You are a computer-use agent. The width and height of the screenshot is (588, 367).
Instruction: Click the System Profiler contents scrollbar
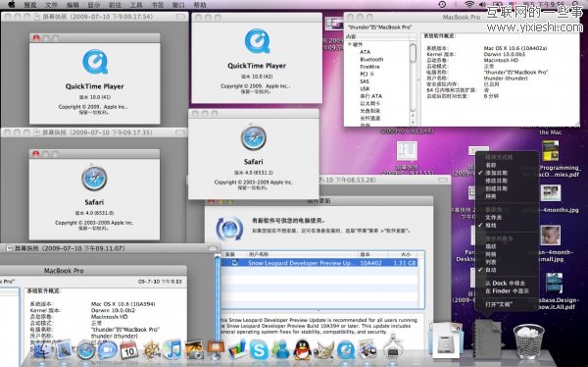[x=413, y=53]
